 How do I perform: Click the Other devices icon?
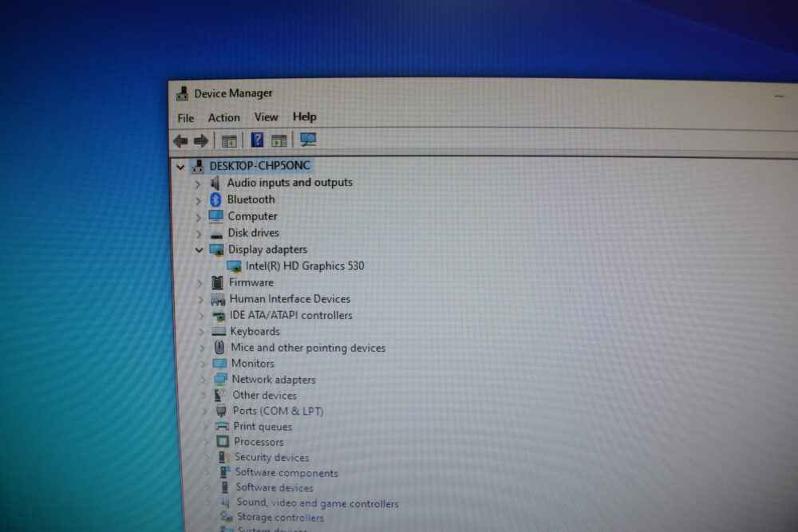220,395
